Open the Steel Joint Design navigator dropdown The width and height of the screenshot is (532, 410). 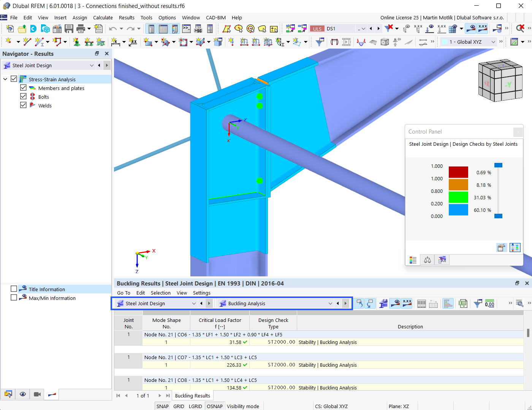click(x=92, y=65)
